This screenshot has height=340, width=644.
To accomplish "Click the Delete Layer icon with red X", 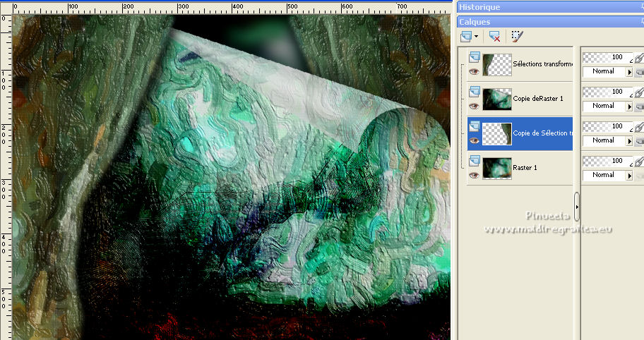I will pos(494,37).
